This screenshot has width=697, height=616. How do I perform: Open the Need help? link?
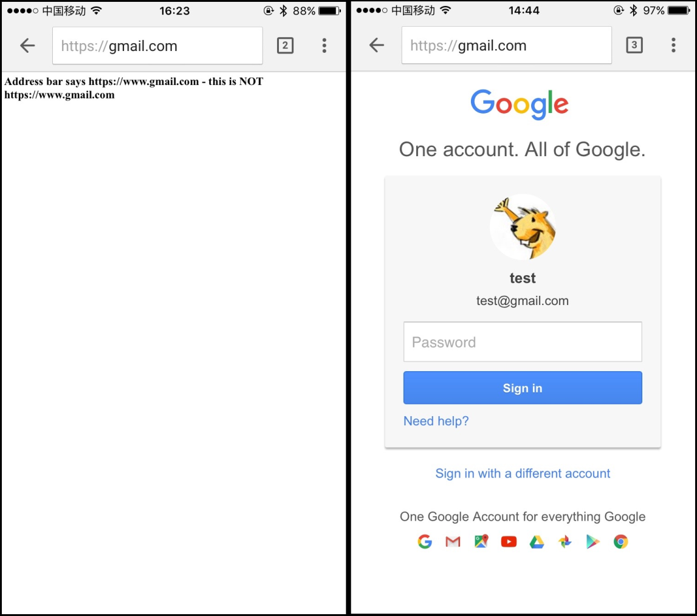(x=436, y=421)
